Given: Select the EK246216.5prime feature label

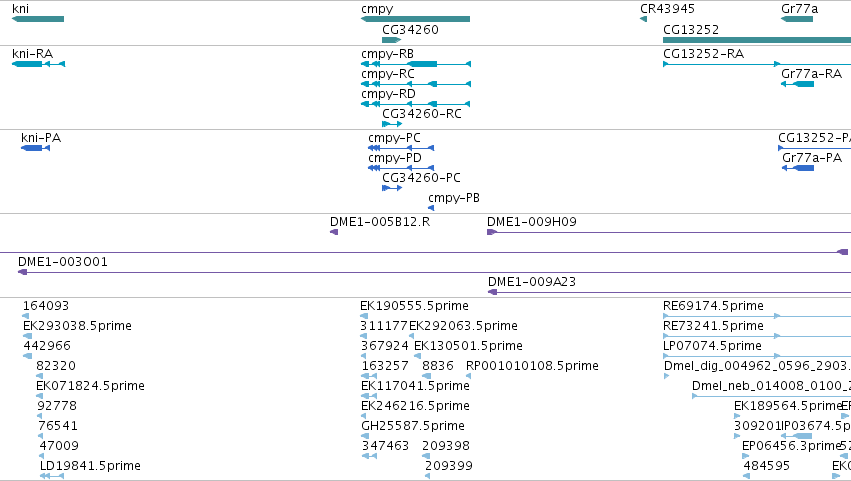Looking at the screenshot, I should click(x=415, y=407).
